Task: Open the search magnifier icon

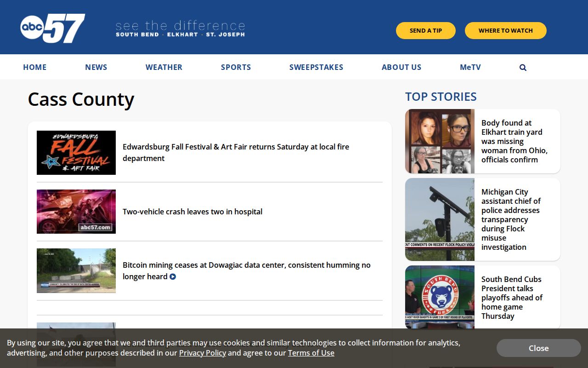Action: point(523,67)
